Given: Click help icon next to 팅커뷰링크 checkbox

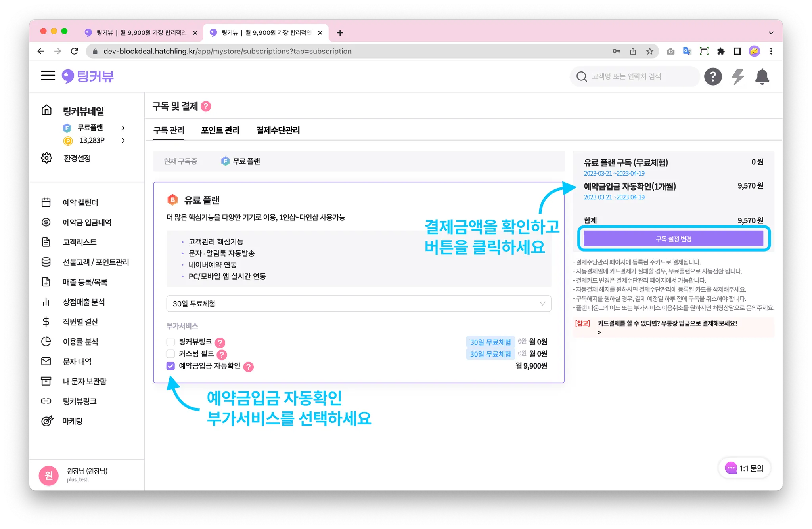Looking at the screenshot, I should tap(220, 342).
